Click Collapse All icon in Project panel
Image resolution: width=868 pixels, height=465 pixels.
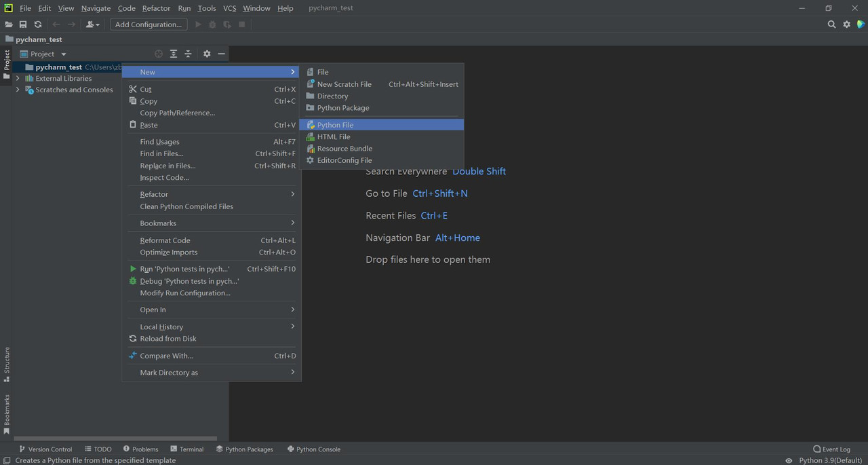coord(189,54)
